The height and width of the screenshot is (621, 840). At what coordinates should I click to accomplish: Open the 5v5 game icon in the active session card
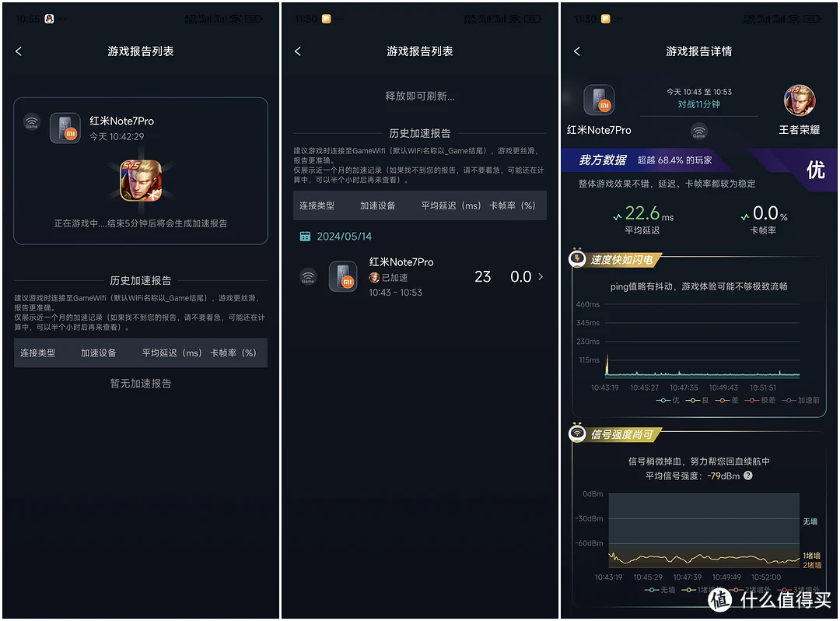coord(141,181)
